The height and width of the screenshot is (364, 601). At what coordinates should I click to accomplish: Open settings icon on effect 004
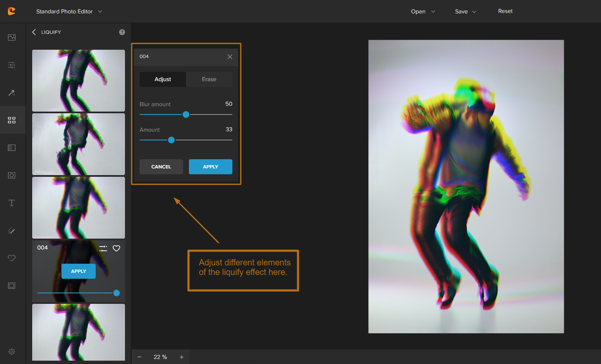pyautogui.click(x=103, y=248)
